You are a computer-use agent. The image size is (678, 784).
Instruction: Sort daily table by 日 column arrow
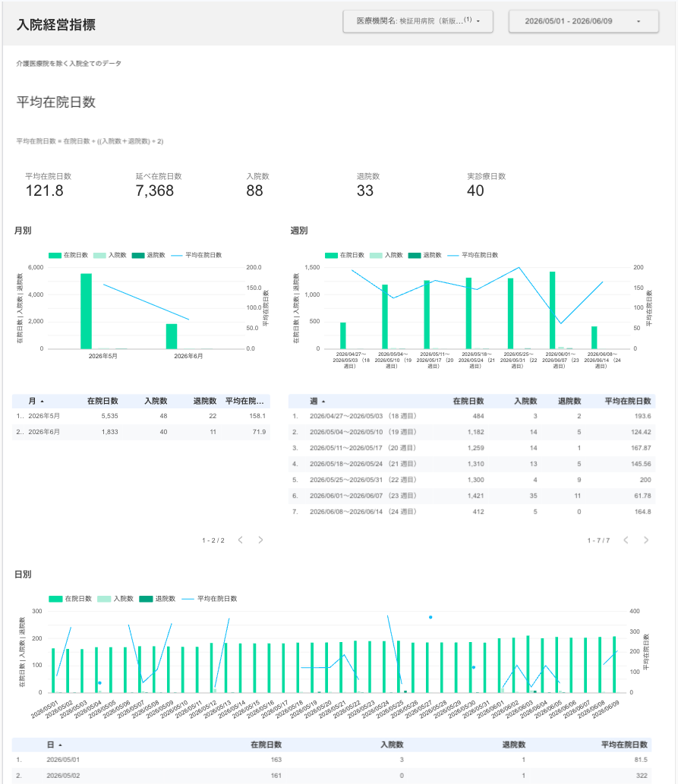pos(60,745)
